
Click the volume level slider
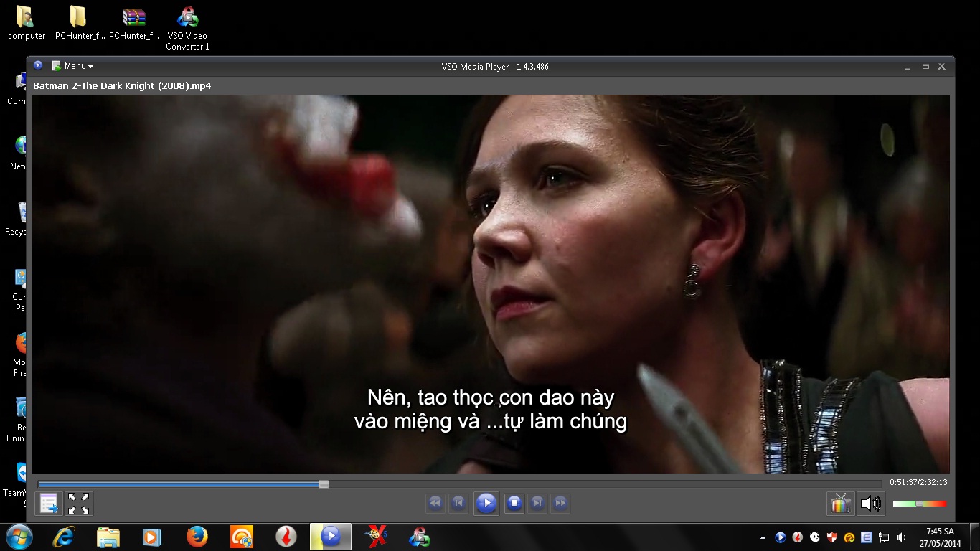(x=920, y=504)
